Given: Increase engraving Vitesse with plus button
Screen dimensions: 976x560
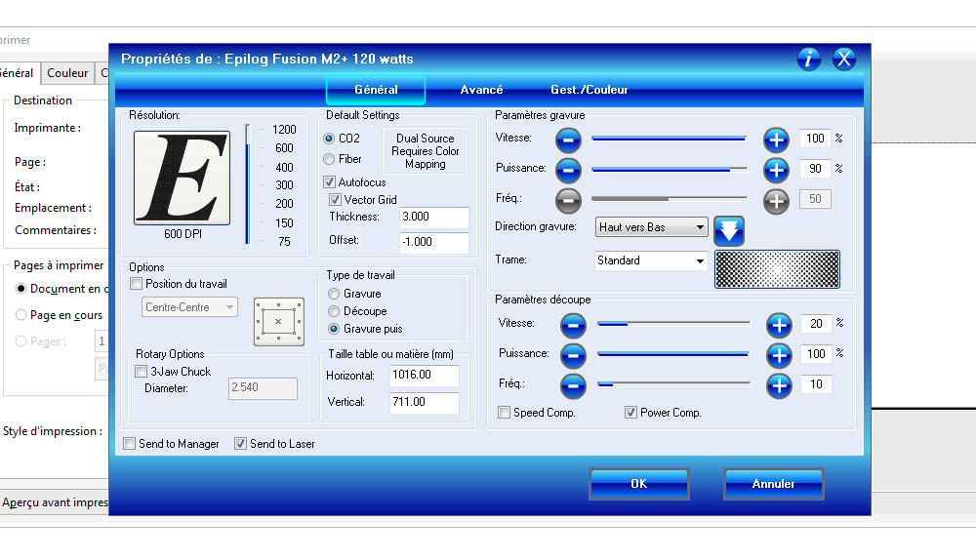Looking at the screenshot, I should (776, 140).
